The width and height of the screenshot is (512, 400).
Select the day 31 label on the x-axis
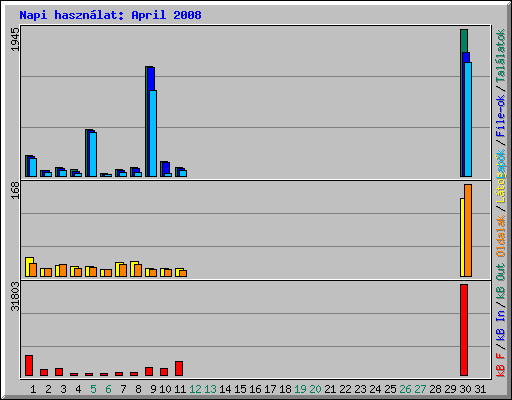tap(480, 389)
